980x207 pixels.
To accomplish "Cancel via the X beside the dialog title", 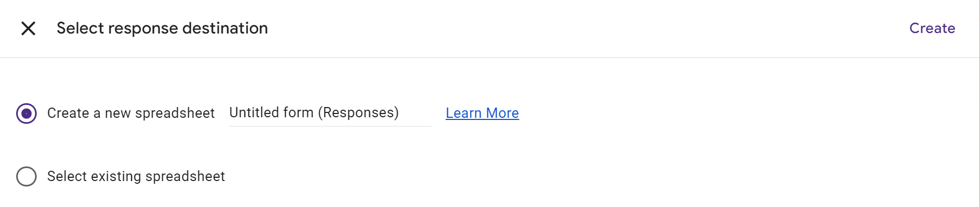I will pos(28,28).
